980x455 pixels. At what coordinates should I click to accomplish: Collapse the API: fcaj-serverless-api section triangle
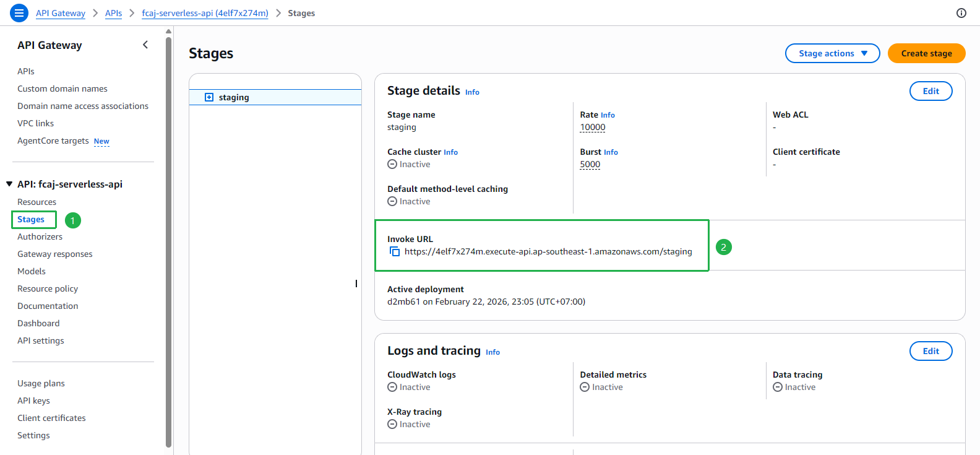coord(9,184)
